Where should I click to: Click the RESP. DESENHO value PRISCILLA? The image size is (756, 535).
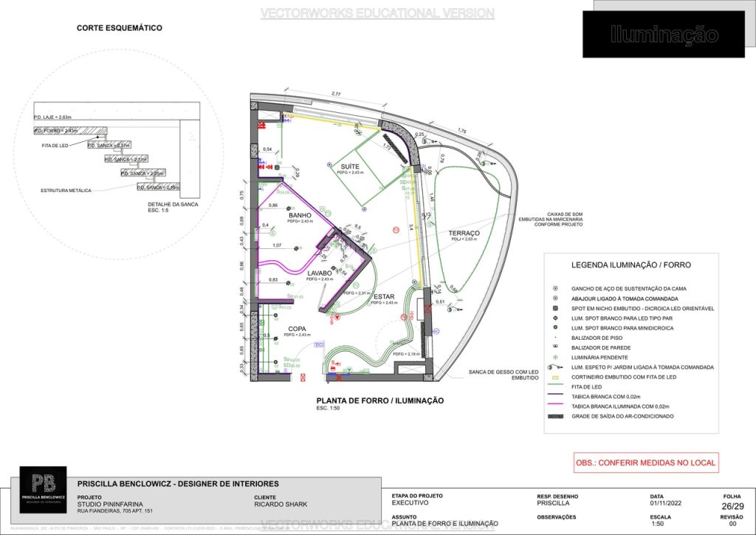tap(553, 502)
